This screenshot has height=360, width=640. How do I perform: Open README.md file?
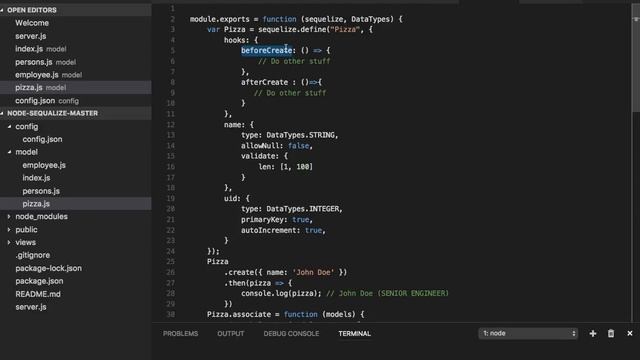(x=38, y=294)
